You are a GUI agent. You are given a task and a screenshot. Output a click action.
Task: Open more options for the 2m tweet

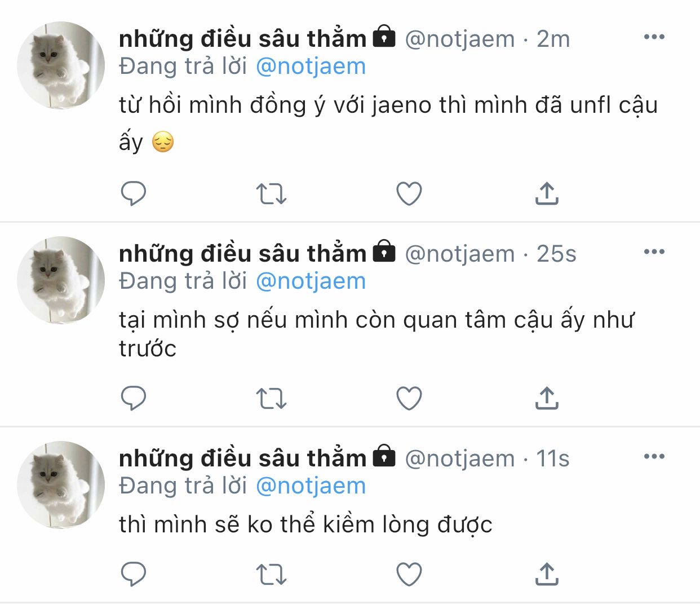pyautogui.click(x=654, y=37)
